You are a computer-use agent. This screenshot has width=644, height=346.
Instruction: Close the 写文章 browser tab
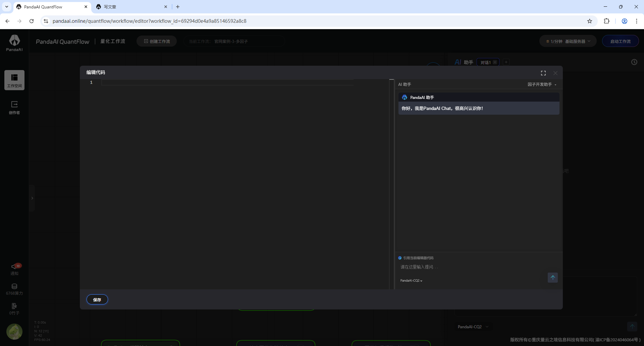point(166,7)
